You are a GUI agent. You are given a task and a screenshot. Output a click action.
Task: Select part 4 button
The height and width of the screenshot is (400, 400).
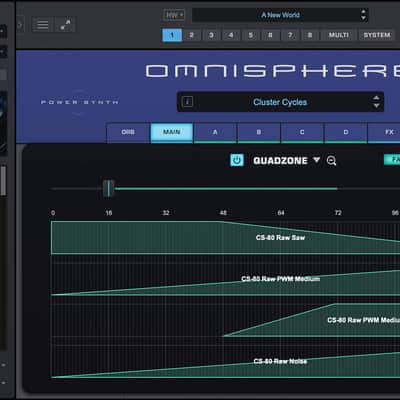pyautogui.click(x=231, y=35)
